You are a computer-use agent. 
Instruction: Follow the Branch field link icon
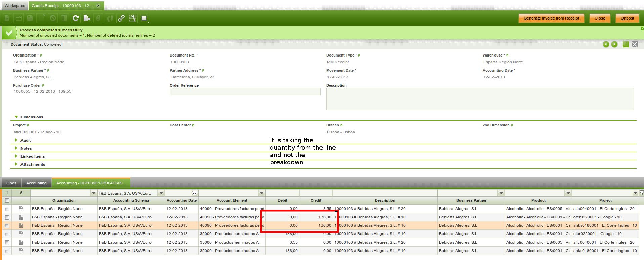click(341, 125)
